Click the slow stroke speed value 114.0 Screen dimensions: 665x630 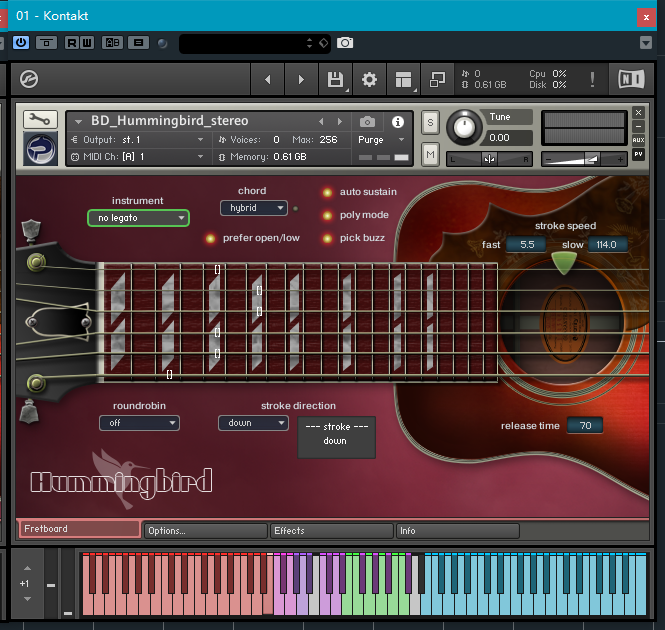607,245
